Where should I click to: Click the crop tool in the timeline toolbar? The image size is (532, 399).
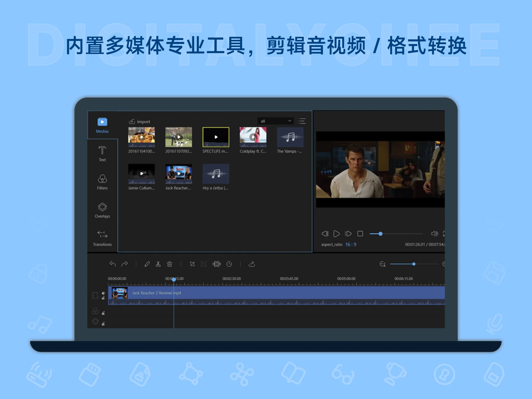(x=192, y=264)
